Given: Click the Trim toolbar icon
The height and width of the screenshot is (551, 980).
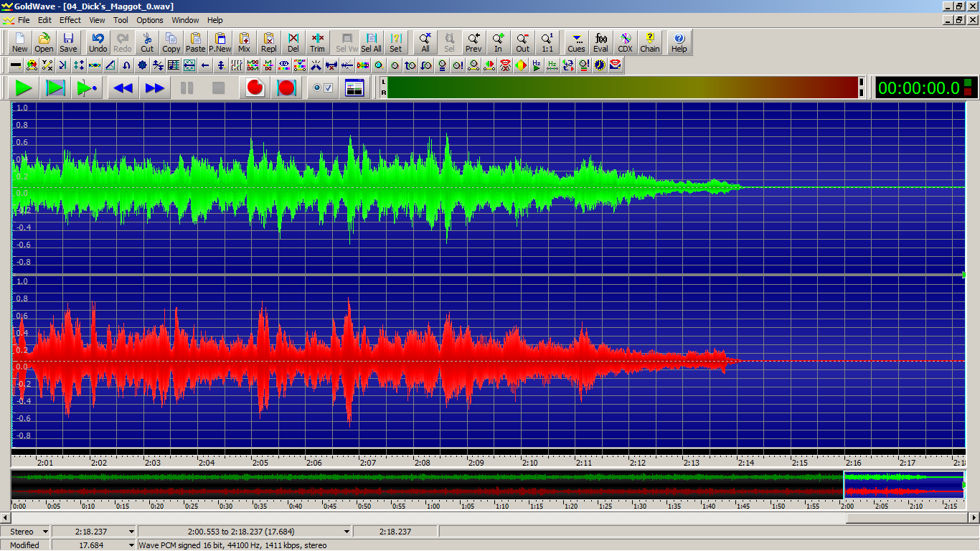Looking at the screenshot, I should point(317,42).
